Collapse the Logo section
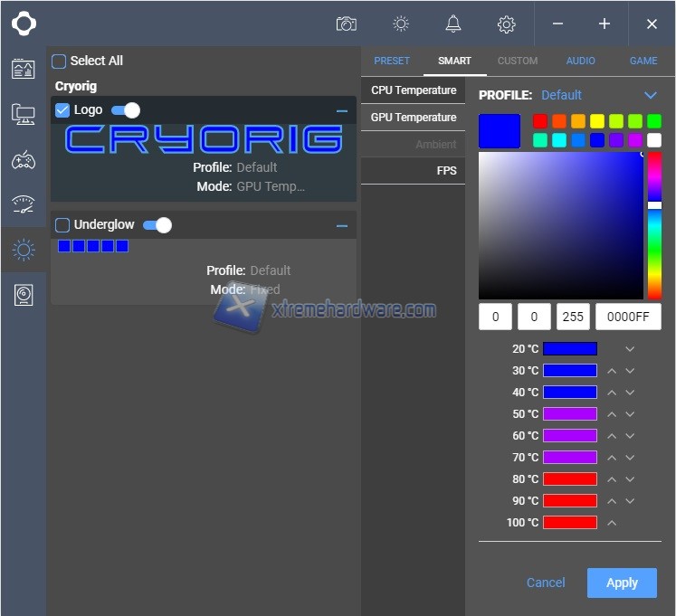The width and height of the screenshot is (676, 616). click(342, 111)
